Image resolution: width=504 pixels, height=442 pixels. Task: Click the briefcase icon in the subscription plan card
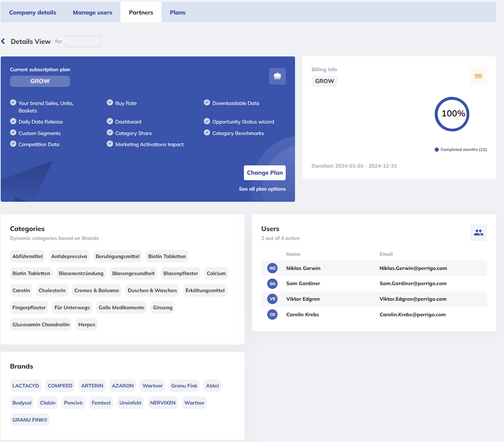(277, 76)
